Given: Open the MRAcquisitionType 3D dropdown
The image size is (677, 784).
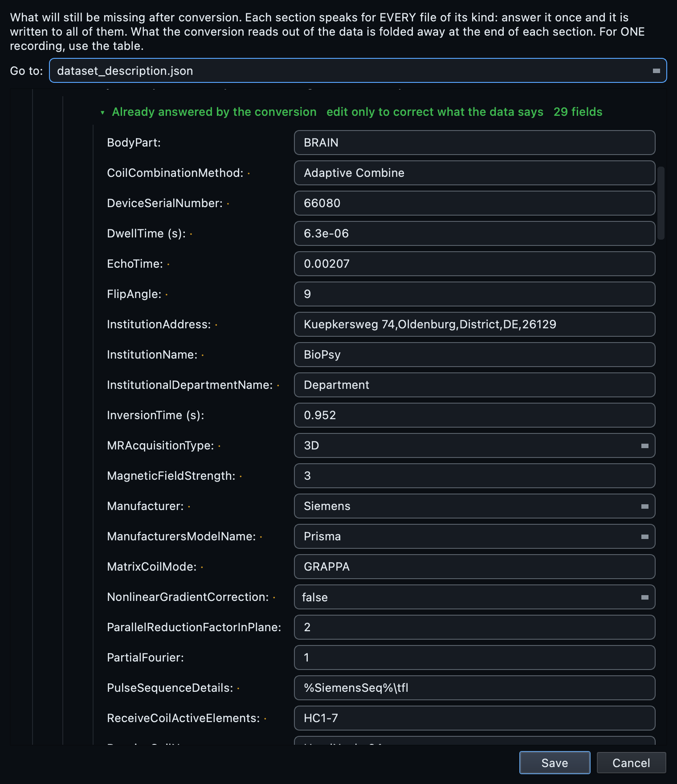Looking at the screenshot, I should (474, 445).
